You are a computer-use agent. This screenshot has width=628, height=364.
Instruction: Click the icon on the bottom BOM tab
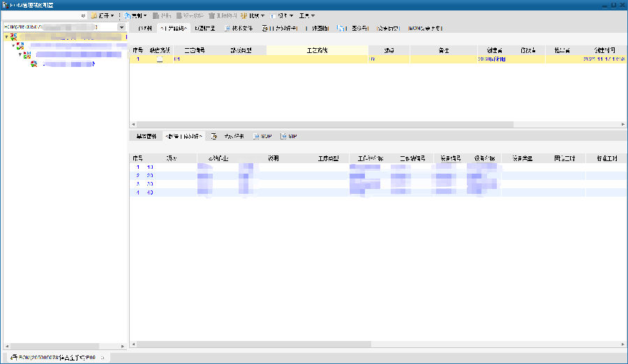[14, 357]
